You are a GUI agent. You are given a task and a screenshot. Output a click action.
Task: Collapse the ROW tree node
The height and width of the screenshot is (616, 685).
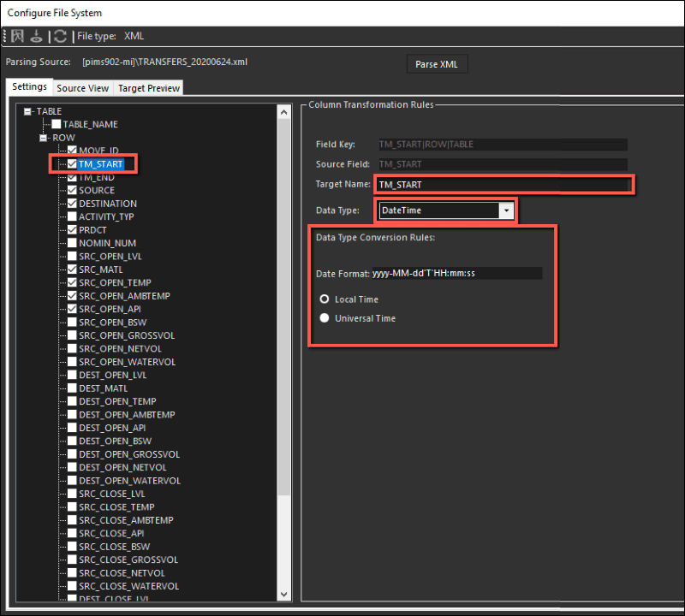pyautogui.click(x=44, y=137)
